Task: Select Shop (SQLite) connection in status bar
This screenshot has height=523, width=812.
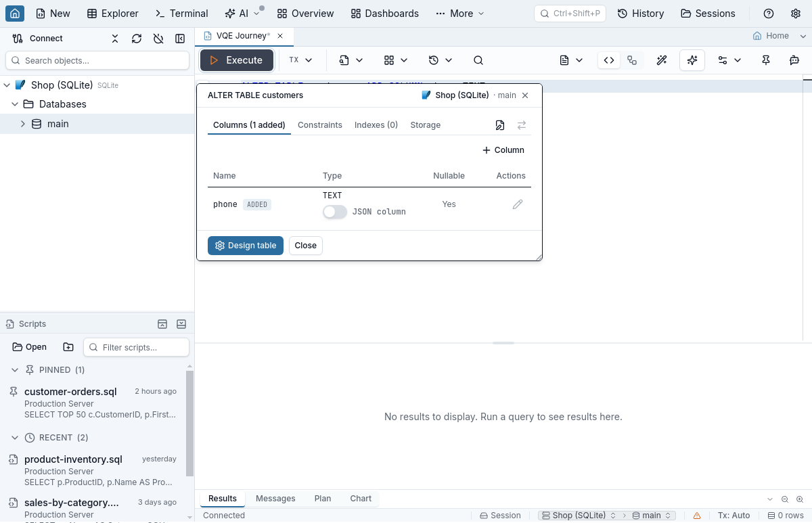Action: [x=579, y=516]
